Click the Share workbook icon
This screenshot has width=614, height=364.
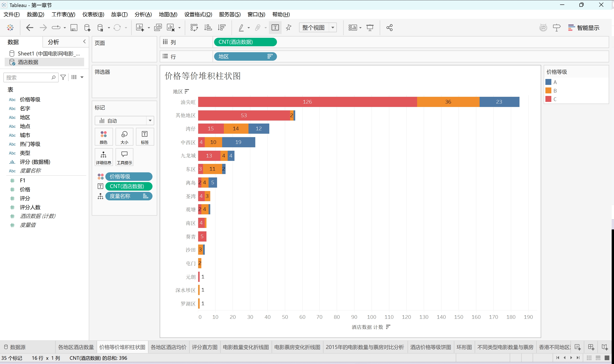pos(389,27)
